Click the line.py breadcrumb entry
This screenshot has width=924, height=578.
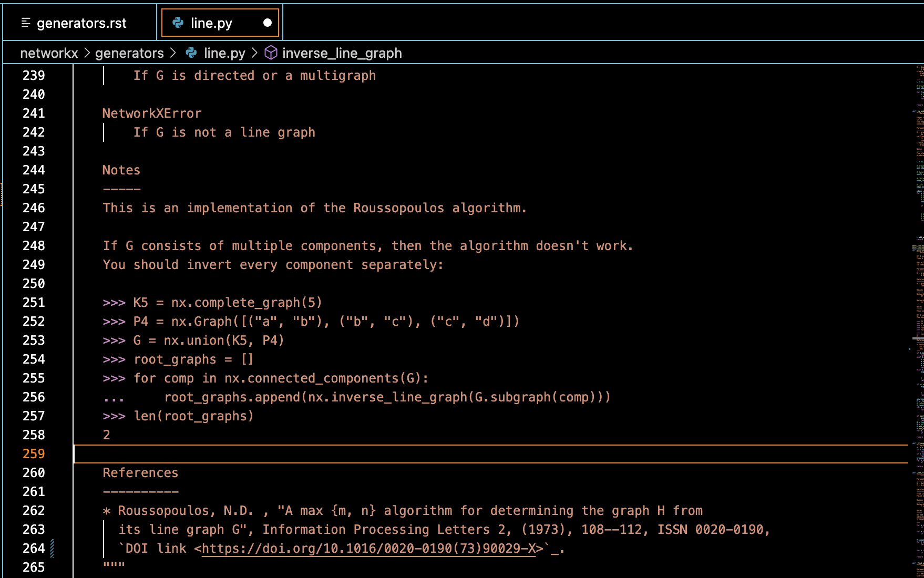click(224, 53)
